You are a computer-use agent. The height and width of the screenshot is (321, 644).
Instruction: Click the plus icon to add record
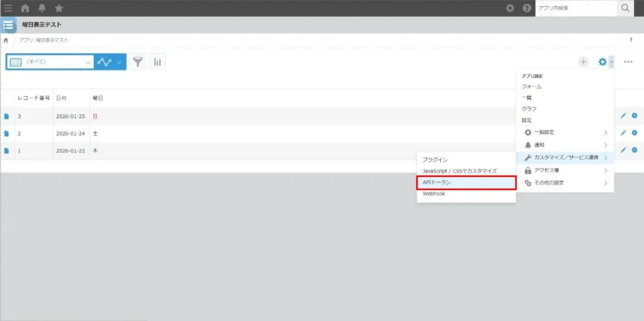[584, 62]
